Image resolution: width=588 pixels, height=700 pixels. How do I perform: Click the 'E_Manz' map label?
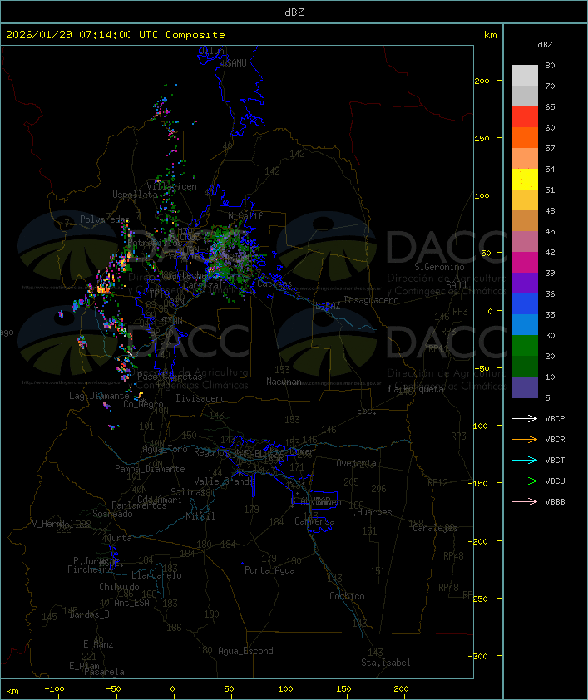click(x=98, y=644)
